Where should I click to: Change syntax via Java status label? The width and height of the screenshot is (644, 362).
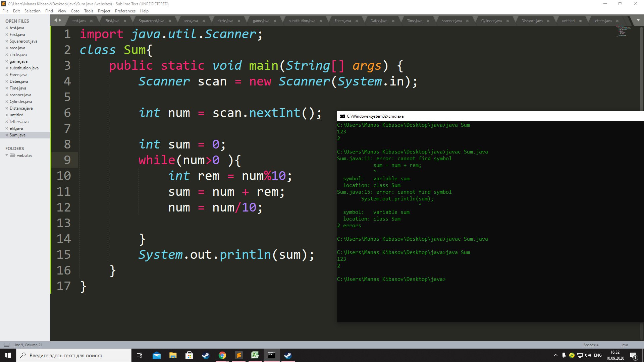point(624,345)
